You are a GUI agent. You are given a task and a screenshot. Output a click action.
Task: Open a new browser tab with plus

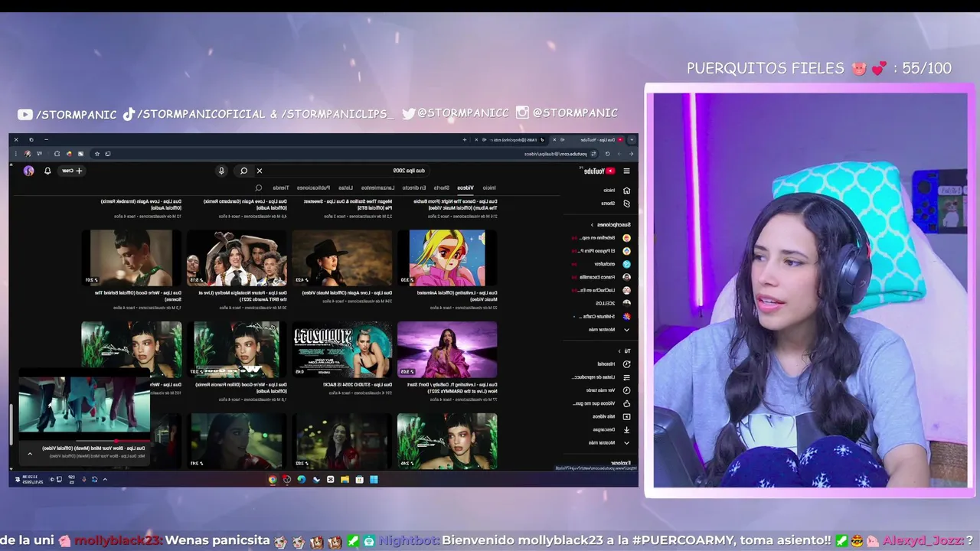pos(465,140)
